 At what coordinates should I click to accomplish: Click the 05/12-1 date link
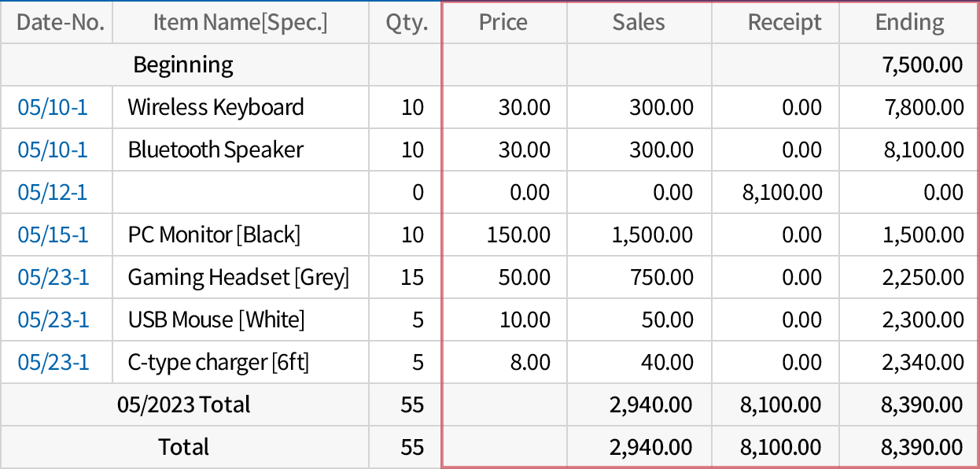click(x=53, y=192)
